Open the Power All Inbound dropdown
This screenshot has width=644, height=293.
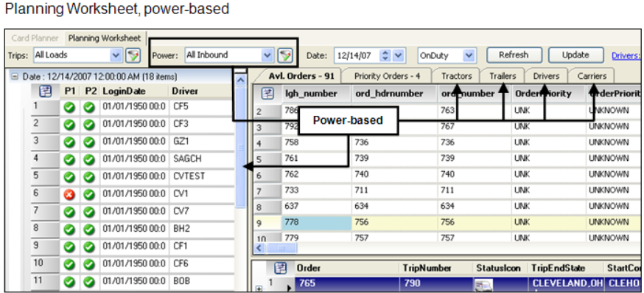point(267,55)
